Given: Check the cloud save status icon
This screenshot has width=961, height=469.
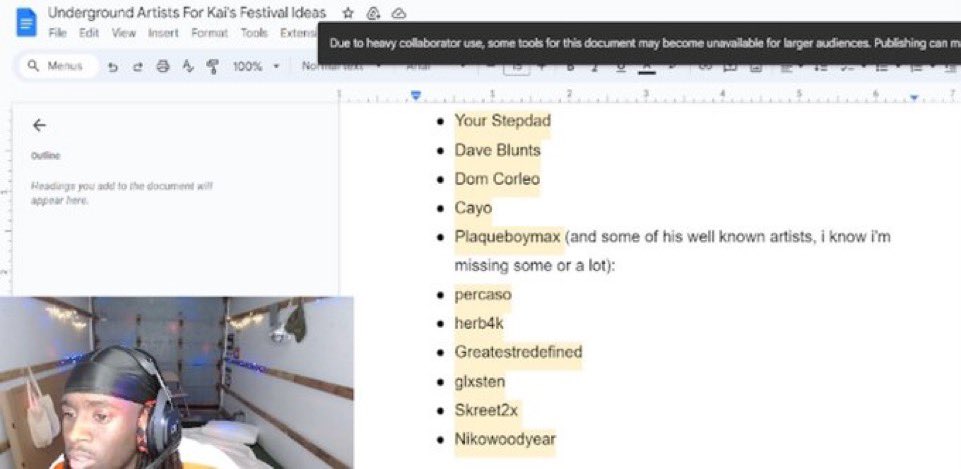Looking at the screenshot, I should click(x=399, y=13).
